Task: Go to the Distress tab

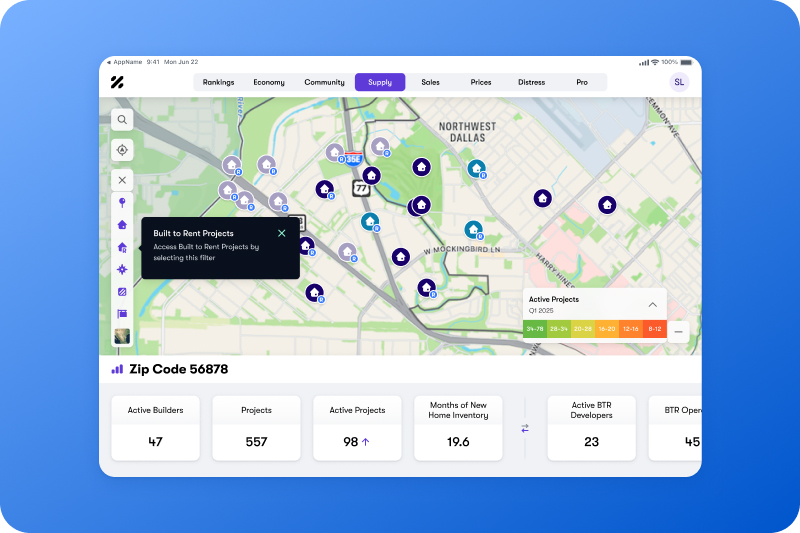Action: point(531,82)
